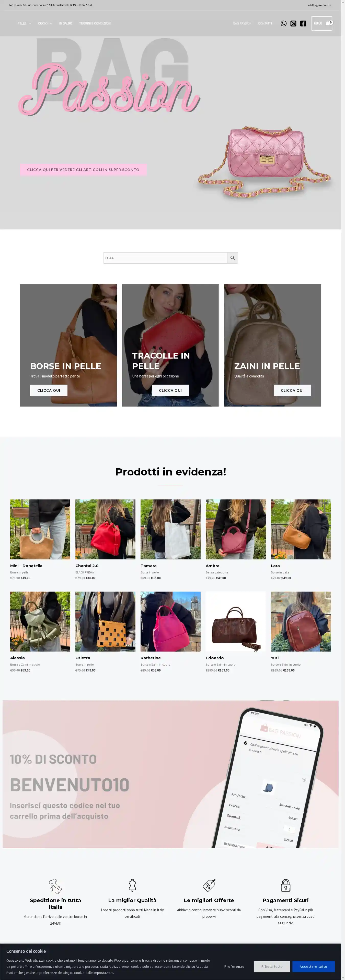Expand the PELLE menu dropdown
Screen dimensions: 345x980
click(24, 23)
